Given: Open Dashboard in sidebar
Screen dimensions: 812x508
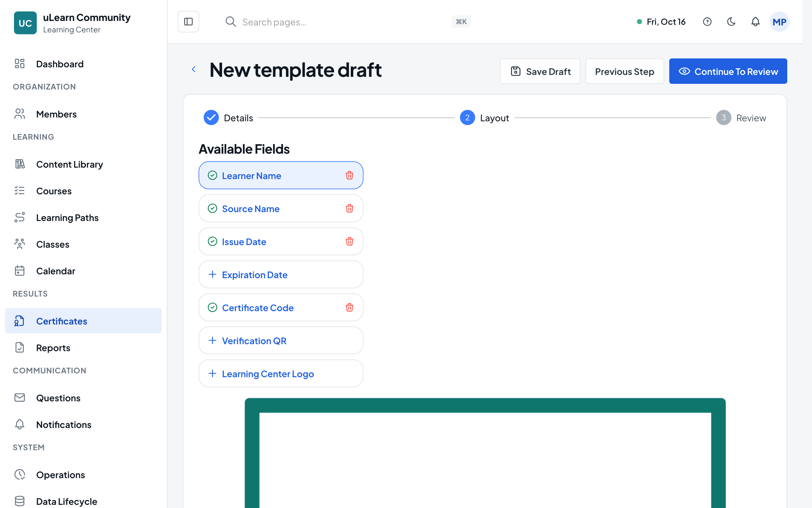Looking at the screenshot, I should [x=83, y=64].
